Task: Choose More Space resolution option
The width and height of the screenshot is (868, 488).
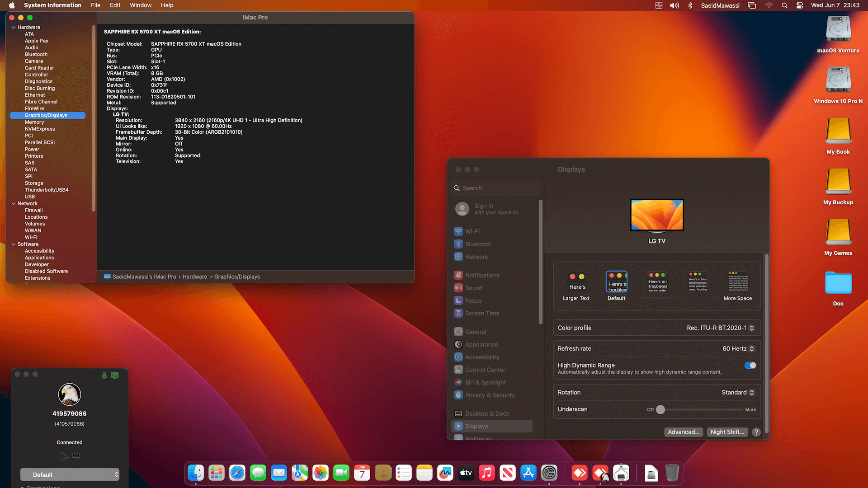Action: coord(738,286)
